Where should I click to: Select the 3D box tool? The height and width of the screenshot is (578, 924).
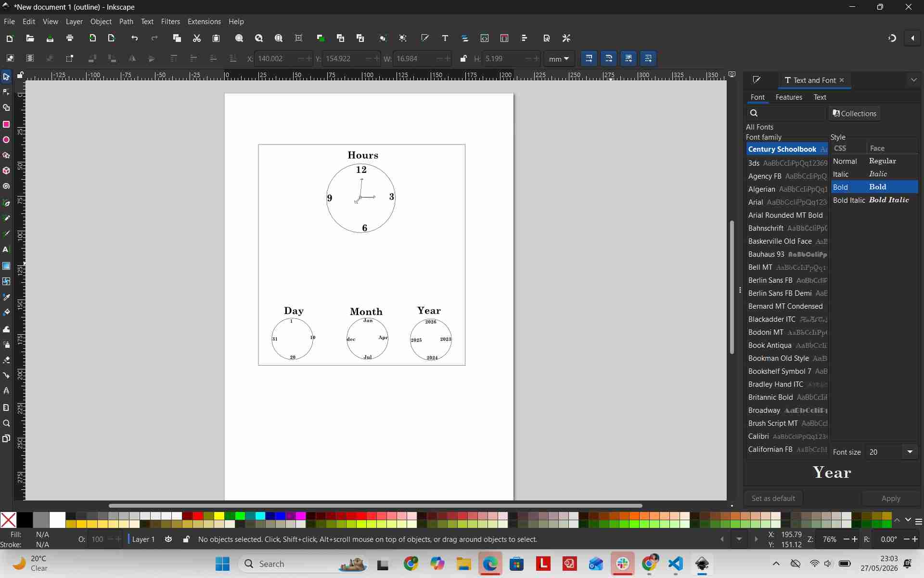click(6, 171)
